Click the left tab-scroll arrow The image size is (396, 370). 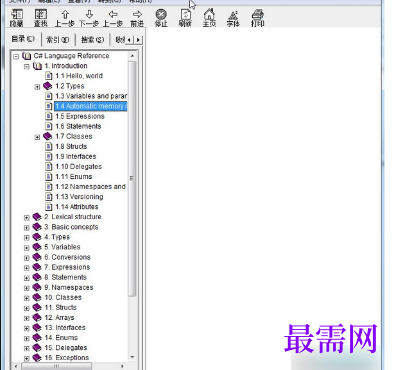click(129, 40)
